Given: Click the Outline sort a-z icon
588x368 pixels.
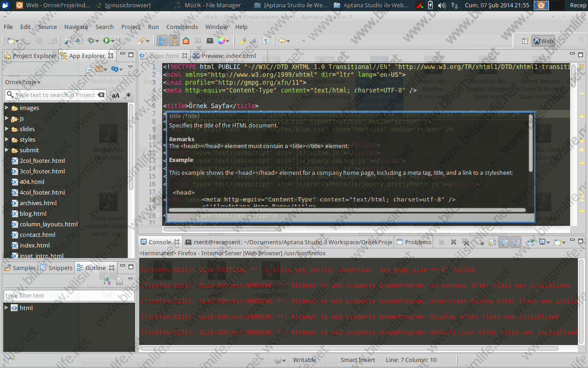Looking at the screenshot, I should pos(107,281).
